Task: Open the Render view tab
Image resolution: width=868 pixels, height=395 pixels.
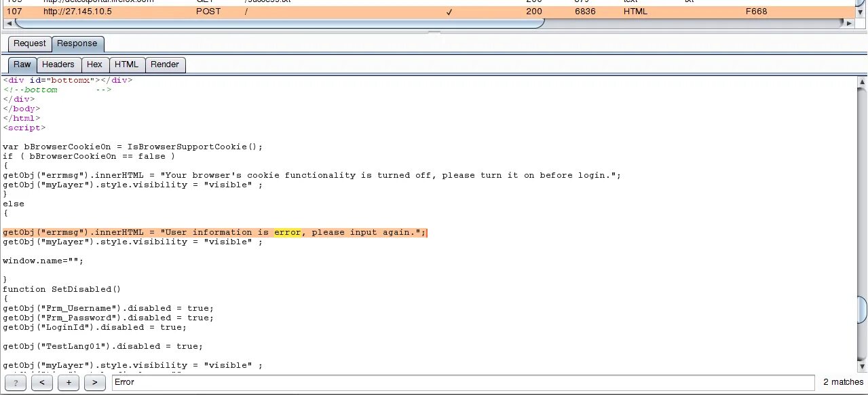Action: pyautogui.click(x=165, y=64)
